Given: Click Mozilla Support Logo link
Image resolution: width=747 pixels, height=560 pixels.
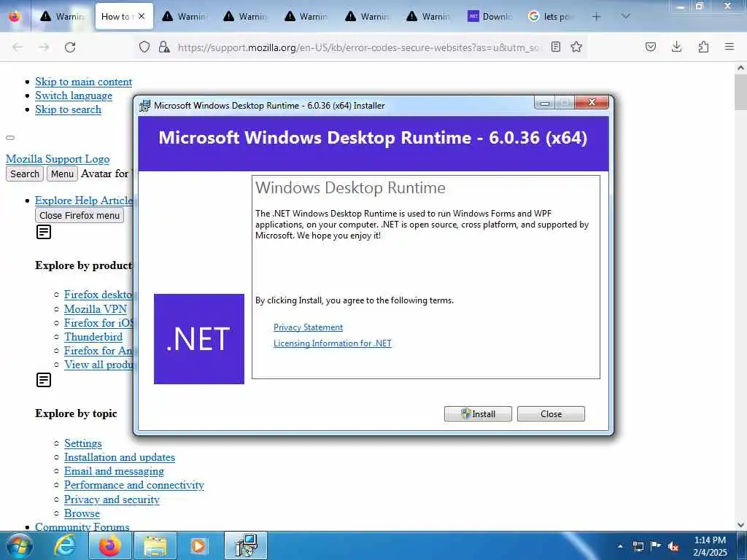Looking at the screenshot, I should [x=58, y=159].
